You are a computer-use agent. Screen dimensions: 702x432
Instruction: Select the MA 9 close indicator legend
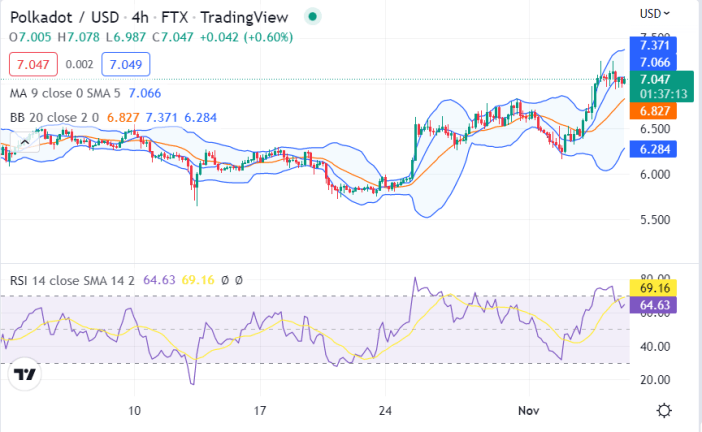click(x=65, y=93)
